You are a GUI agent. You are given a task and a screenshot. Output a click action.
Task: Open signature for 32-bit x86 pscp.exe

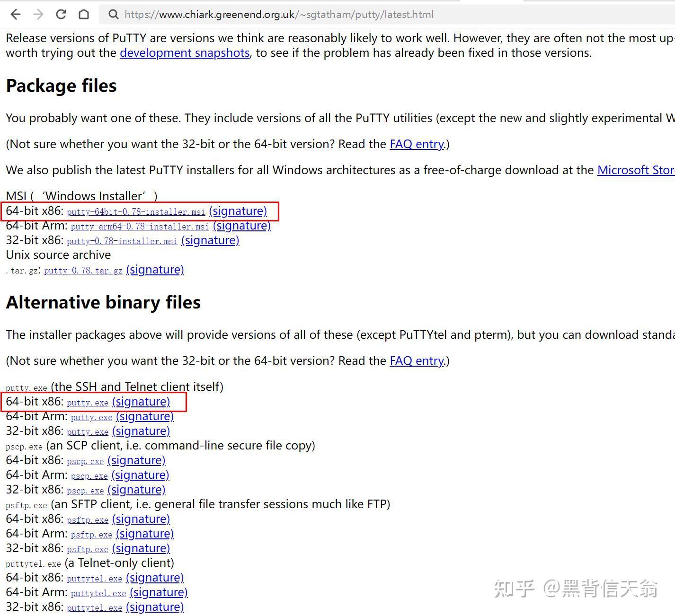[x=136, y=490]
